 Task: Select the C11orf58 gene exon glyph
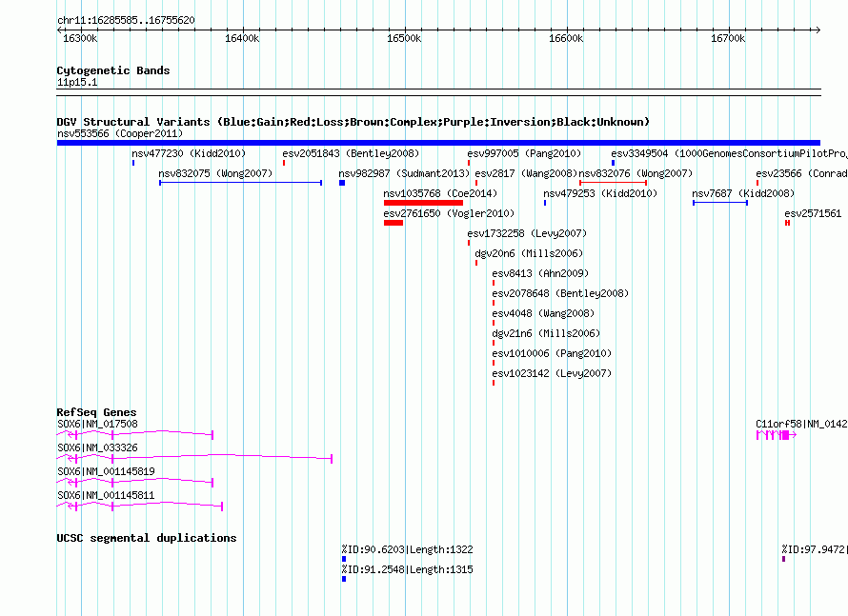coord(777,435)
